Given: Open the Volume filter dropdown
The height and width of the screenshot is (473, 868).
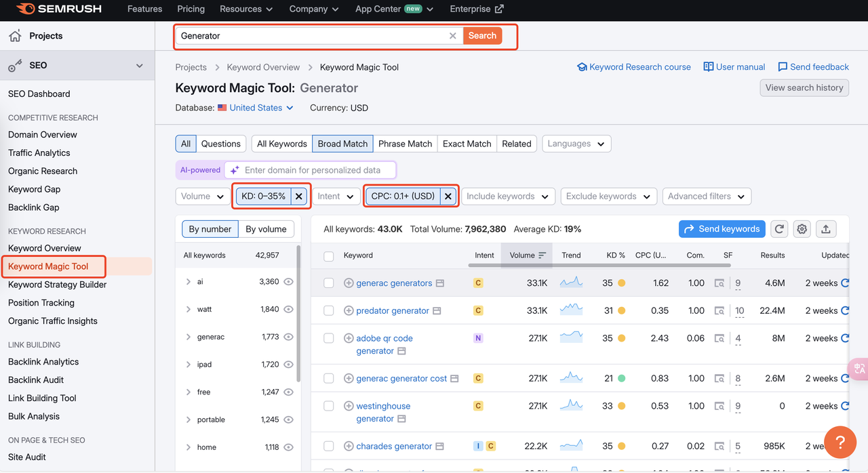Looking at the screenshot, I should [x=202, y=197].
